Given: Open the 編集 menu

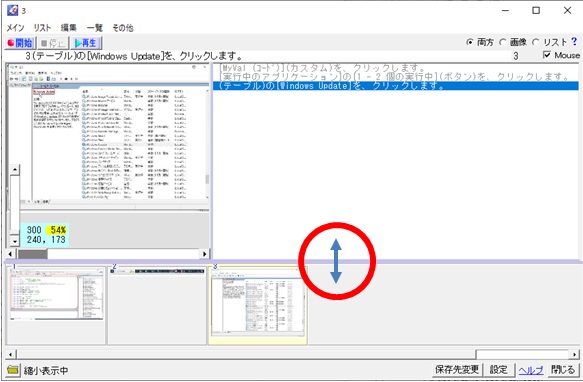Looking at the screenshot, I should (68, 28).
